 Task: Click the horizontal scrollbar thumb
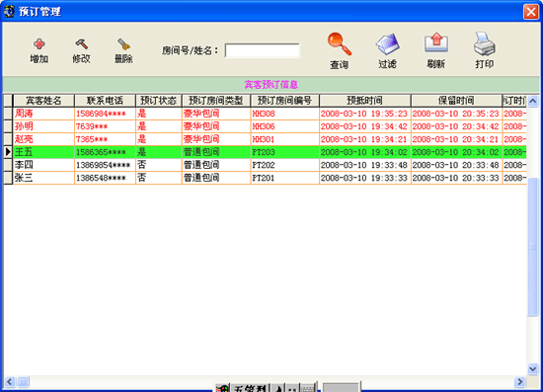[24, 381]
